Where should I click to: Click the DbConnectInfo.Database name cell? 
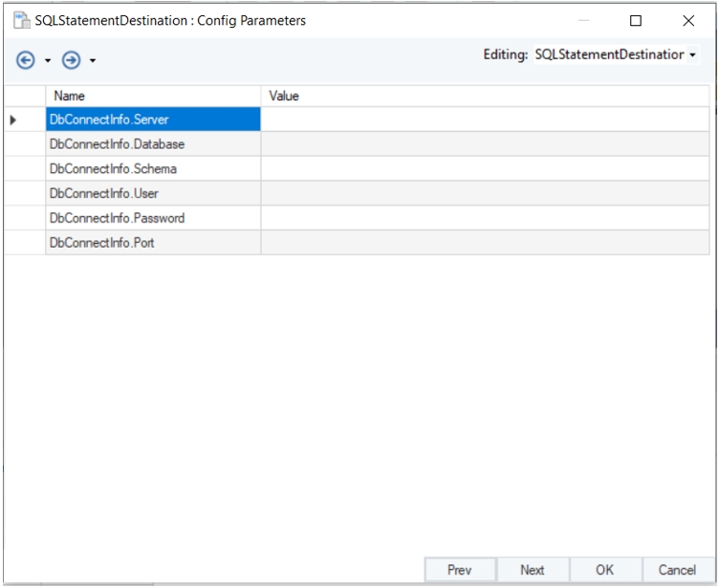point(153,144)
